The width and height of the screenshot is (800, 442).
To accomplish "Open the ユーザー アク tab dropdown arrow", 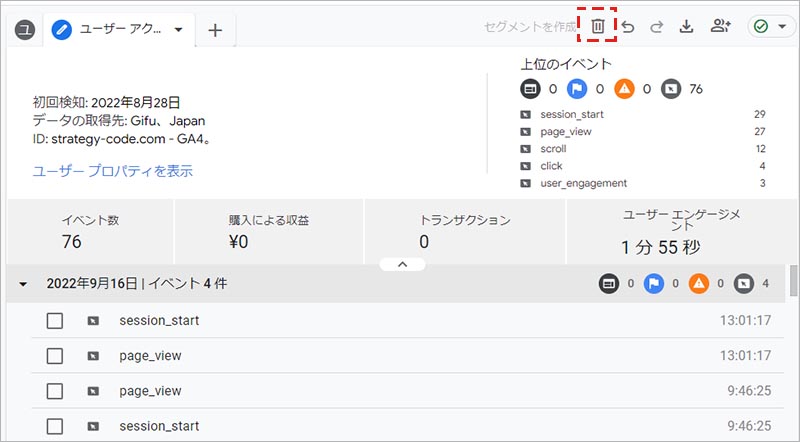I will pyautogui.click(x=178, y=30).
